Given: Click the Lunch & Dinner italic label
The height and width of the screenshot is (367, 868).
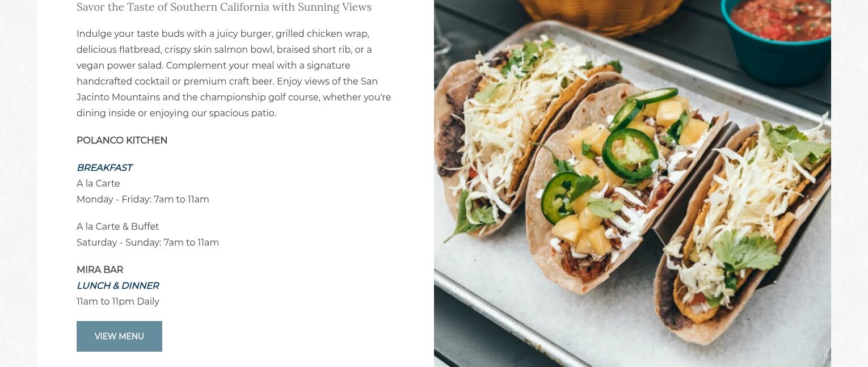Looking at the screenshot, I should 117,285.
